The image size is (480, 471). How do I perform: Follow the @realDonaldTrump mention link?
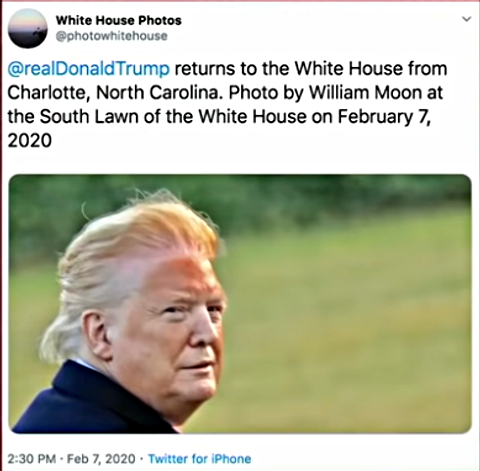click(88, 69)
